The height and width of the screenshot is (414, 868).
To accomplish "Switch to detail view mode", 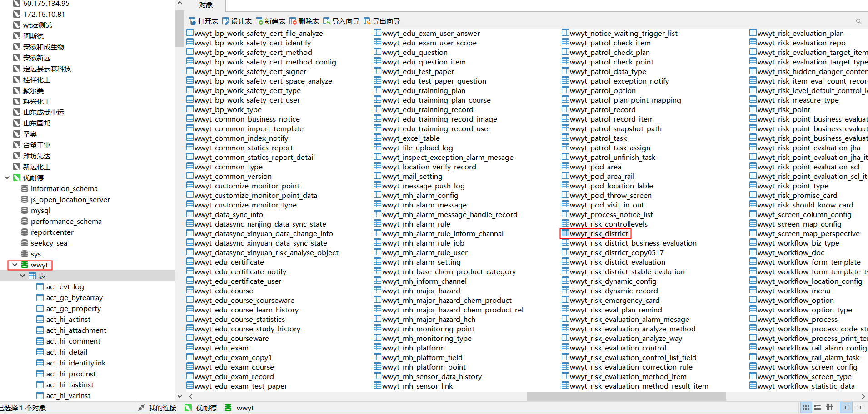I will coord(829,408).
